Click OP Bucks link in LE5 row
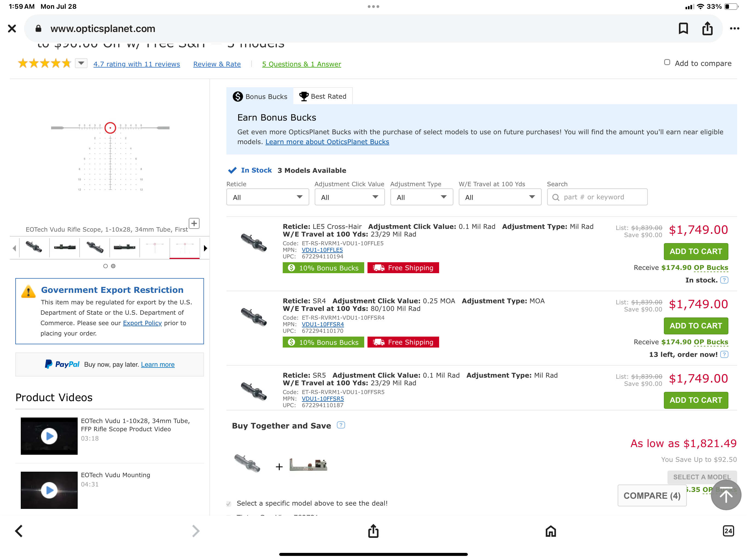This screenshot has width=747, height=560. (x=711, y=267)
